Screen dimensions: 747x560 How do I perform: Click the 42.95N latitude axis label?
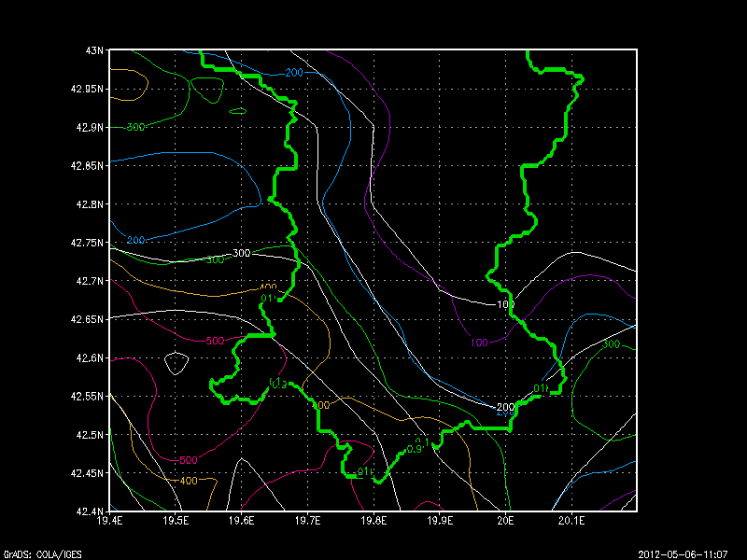[87, 89]
